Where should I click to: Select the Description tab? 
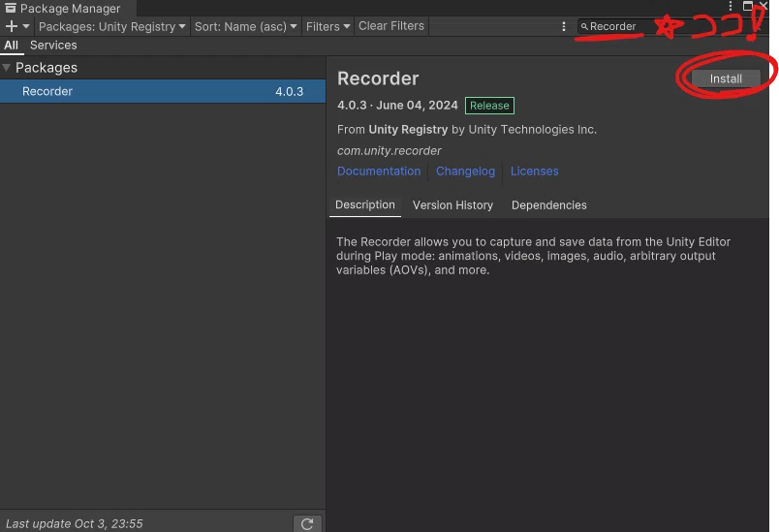coord(364,204)
